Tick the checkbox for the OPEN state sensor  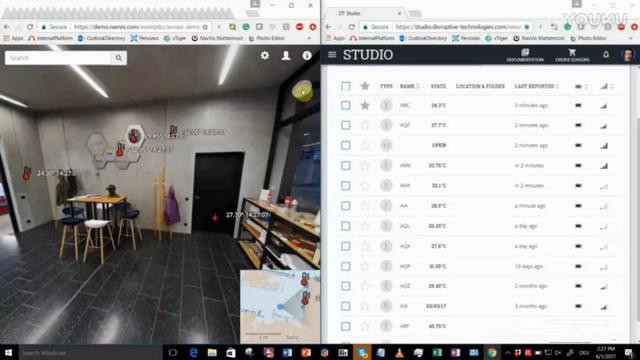[346, 145]
